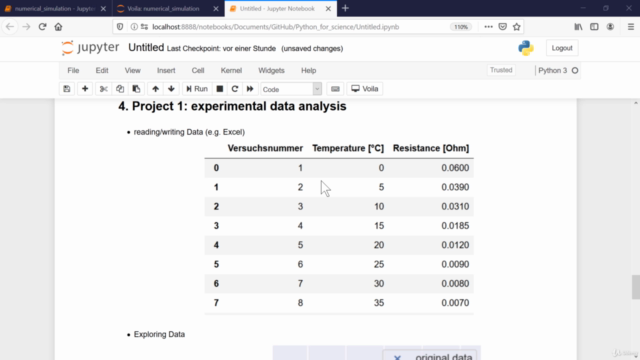640x360 pixels.
Task: Click the Python 3 kernel name
Action: 553,71
